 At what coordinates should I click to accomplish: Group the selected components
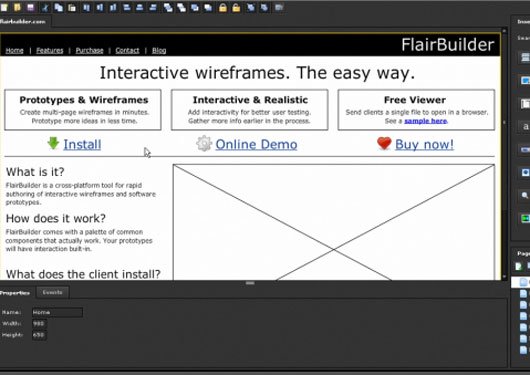click(x=251, y=7)
